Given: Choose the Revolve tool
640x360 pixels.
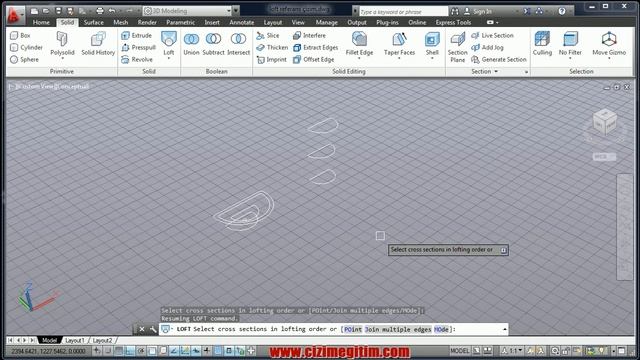Looking at the screenshot, I should click(x=137, y=60).
